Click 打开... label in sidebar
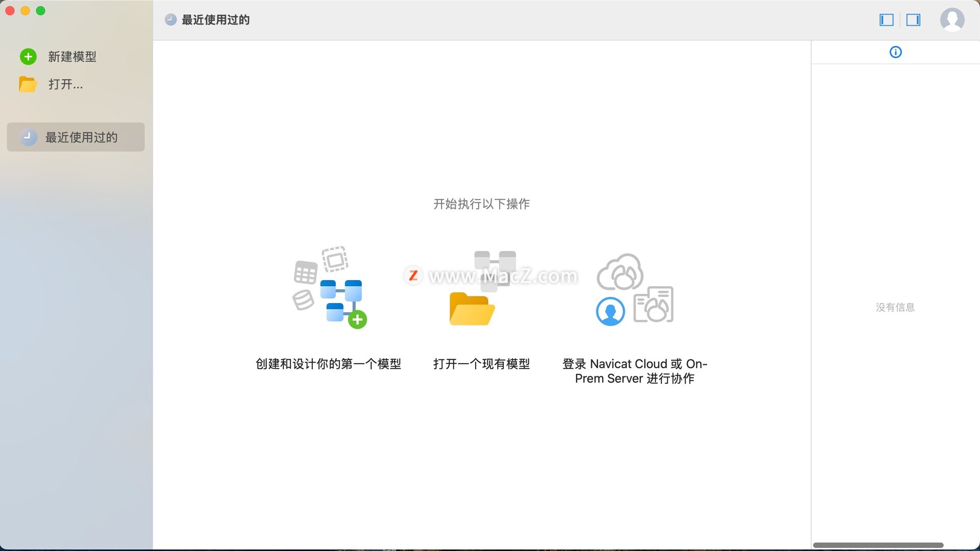This screenshot has width=980, height=551. [65, 84]
